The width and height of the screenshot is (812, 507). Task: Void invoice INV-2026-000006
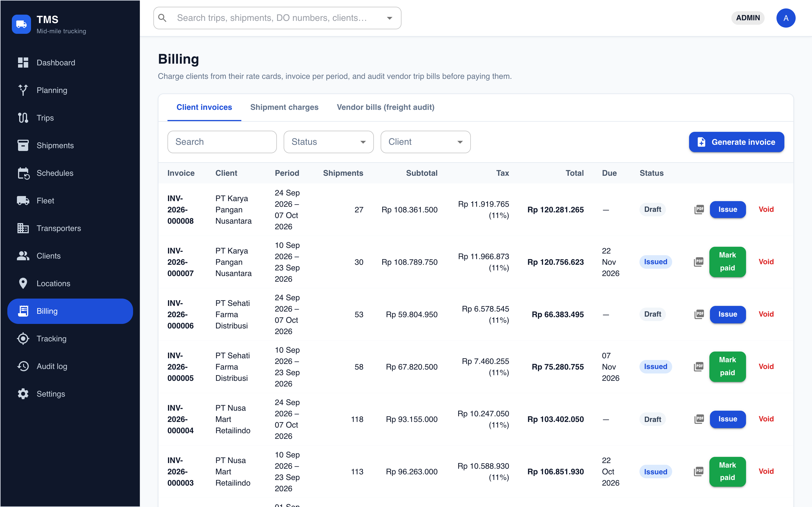point(766,314)
